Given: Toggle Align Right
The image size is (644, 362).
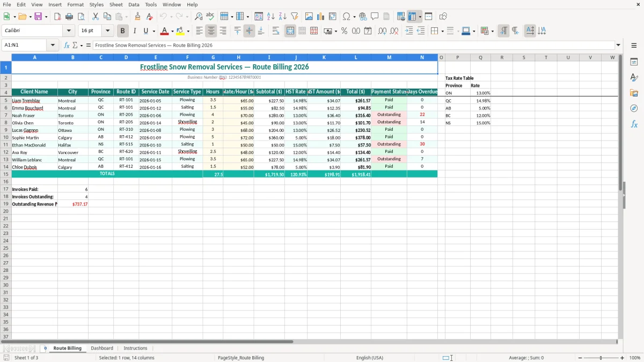Looking at the screenshot, I should click(223, 31).
